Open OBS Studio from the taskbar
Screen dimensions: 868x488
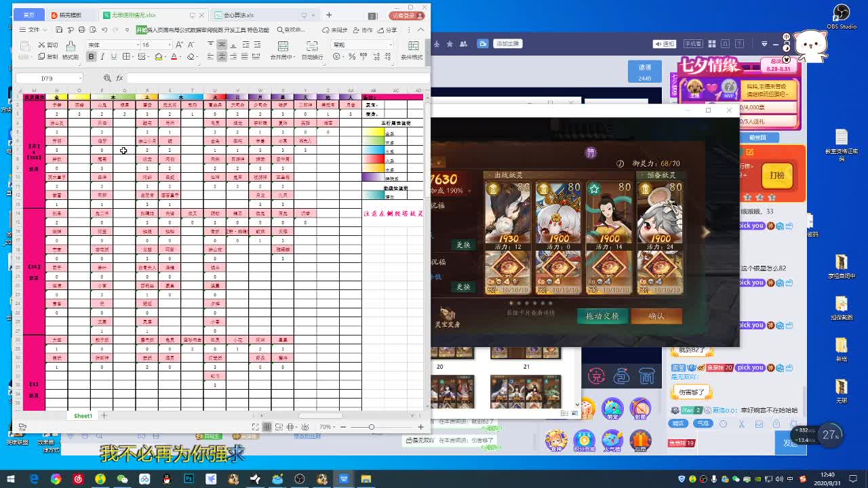(300, 479)
